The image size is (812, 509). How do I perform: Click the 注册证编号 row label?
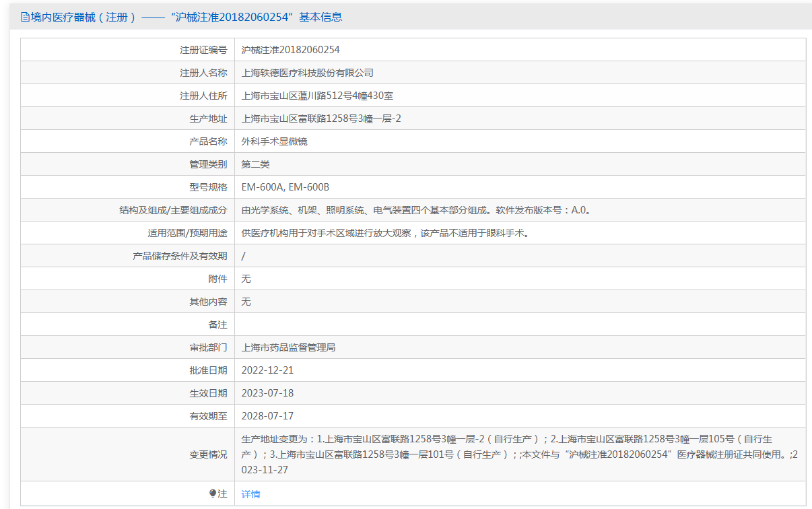(203, 50)
